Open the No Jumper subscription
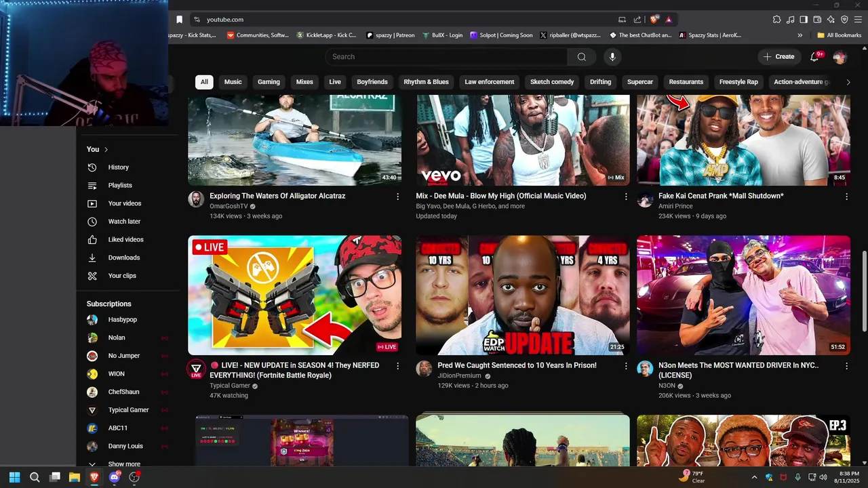The width and height of the screenshot is (868, 488). pyautogui.click(x=124, y=356)
